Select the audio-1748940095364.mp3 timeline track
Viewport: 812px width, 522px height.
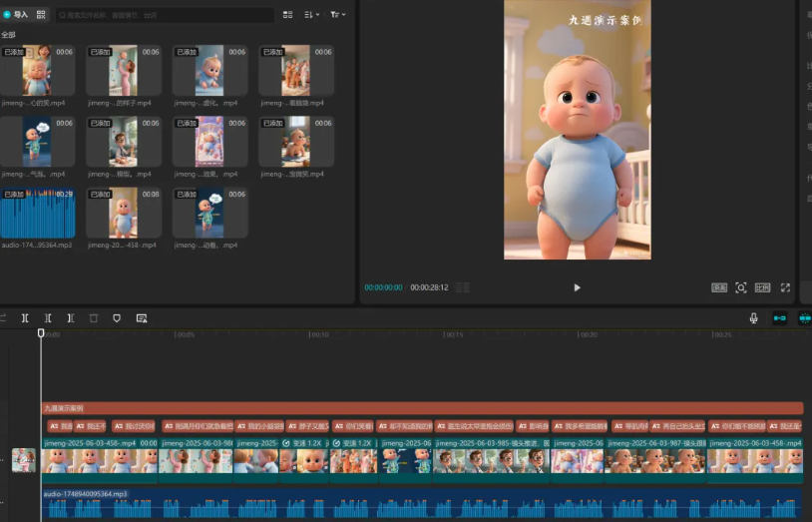(x=422, y=505)
